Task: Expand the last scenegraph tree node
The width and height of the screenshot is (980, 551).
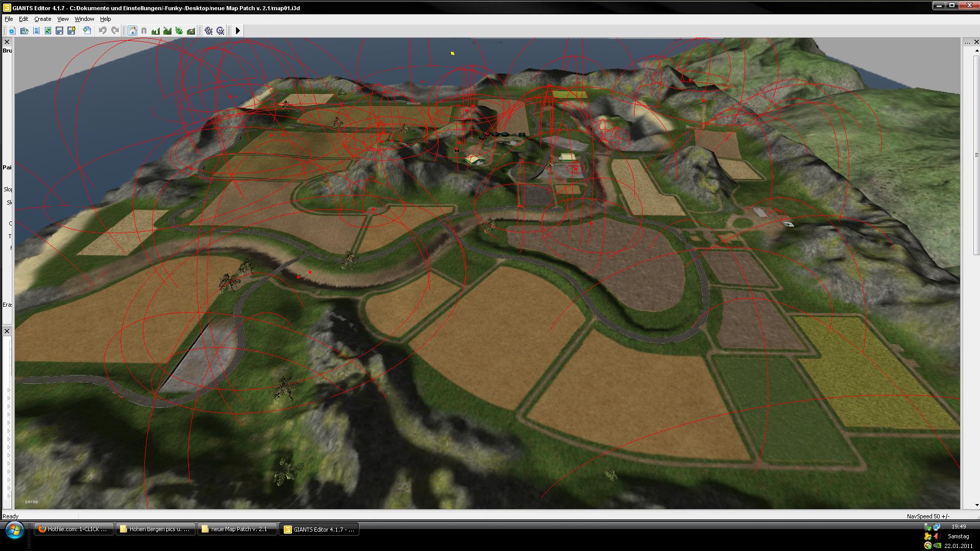Action: pyautogui.click(x=9, y=496)
